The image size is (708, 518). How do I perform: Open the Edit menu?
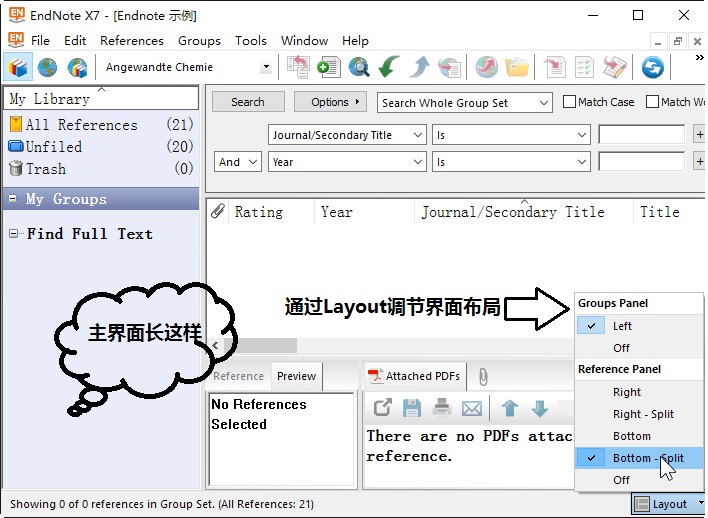point(75,41)
